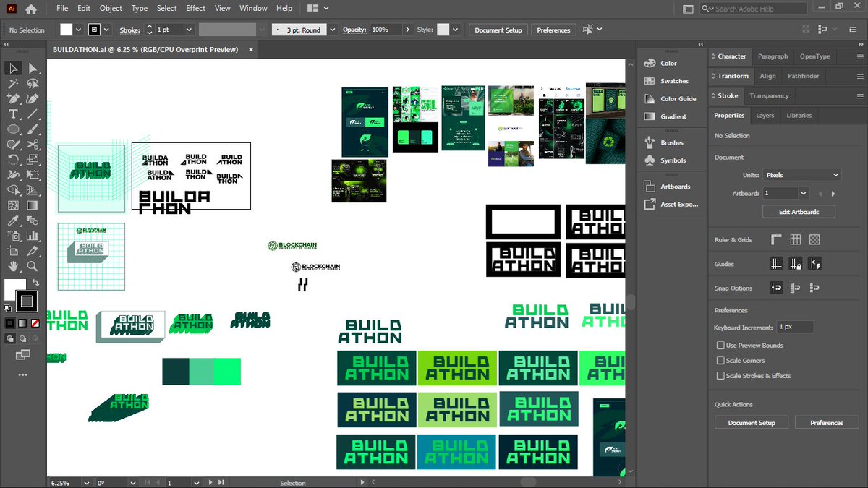Enable Use Preview Bounds checkbox
This screenshot has height=488, width=868.
pos(720,346)
